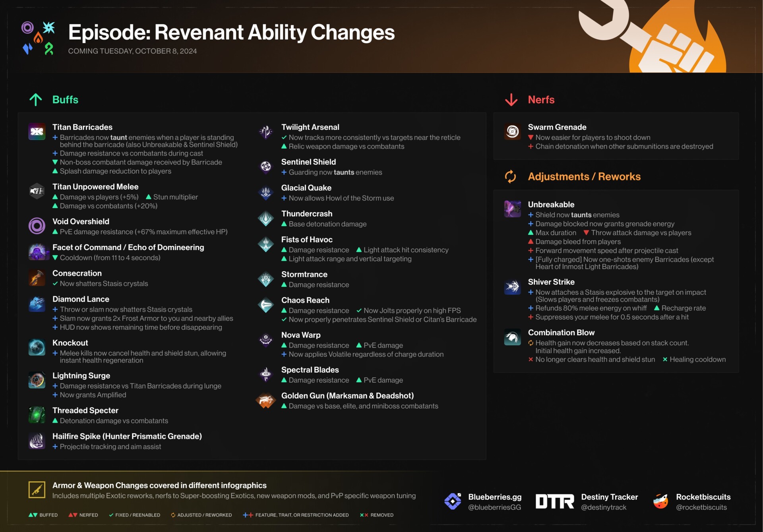Image resolution: width=763 pixels, height=532 pixels.
Task: Click the Rocketbiscuits logo
Action: 660,501
